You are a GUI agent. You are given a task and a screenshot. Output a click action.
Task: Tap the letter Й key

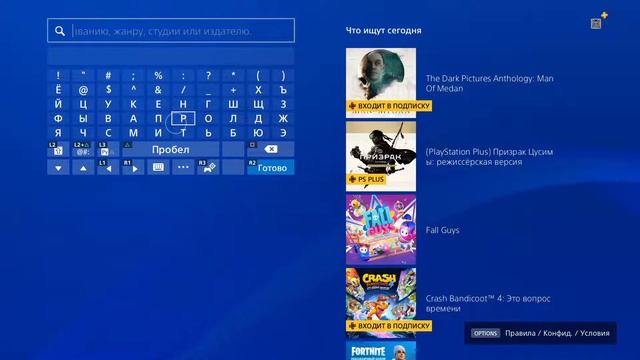pyautogui.click(x=58, y=104)
